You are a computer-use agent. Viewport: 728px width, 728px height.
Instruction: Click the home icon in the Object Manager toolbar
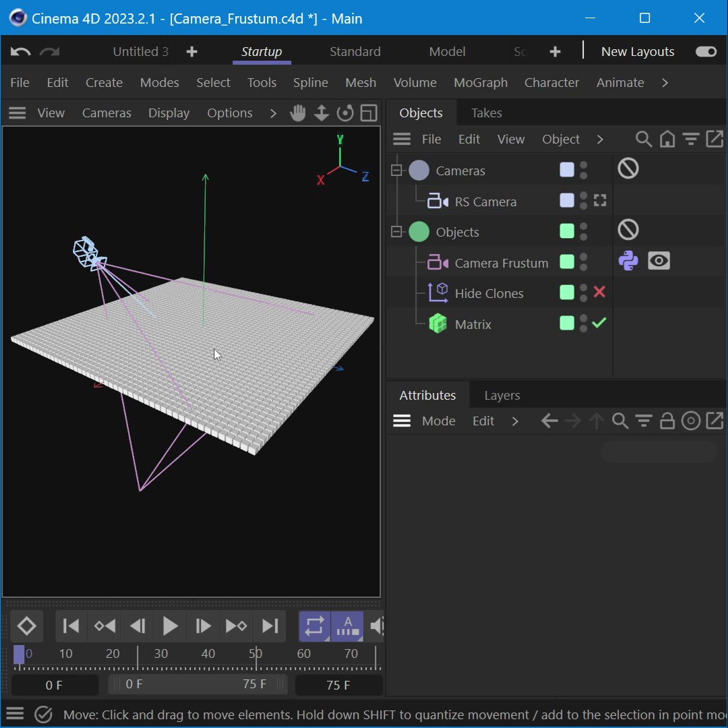tap(667, 139)
